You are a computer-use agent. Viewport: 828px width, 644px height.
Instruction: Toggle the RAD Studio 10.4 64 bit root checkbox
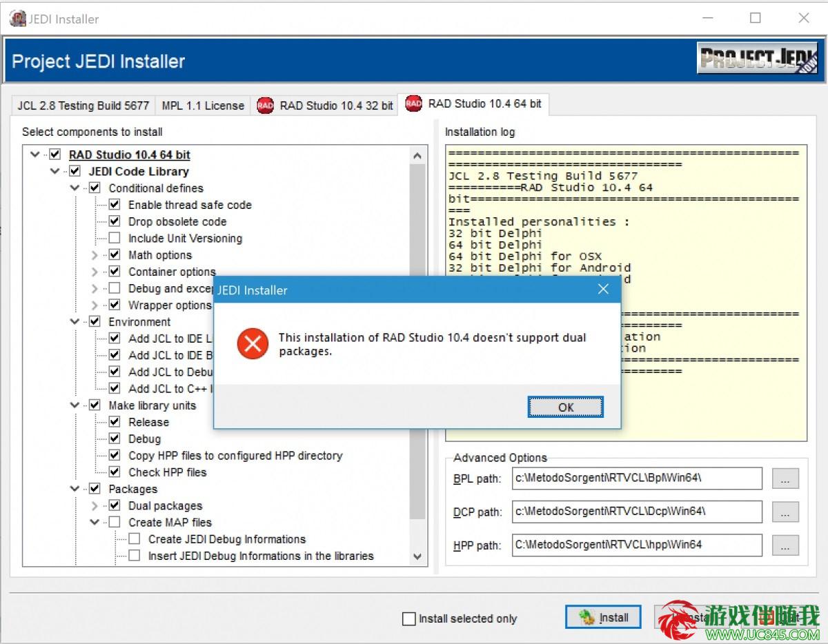coord(55,154)
